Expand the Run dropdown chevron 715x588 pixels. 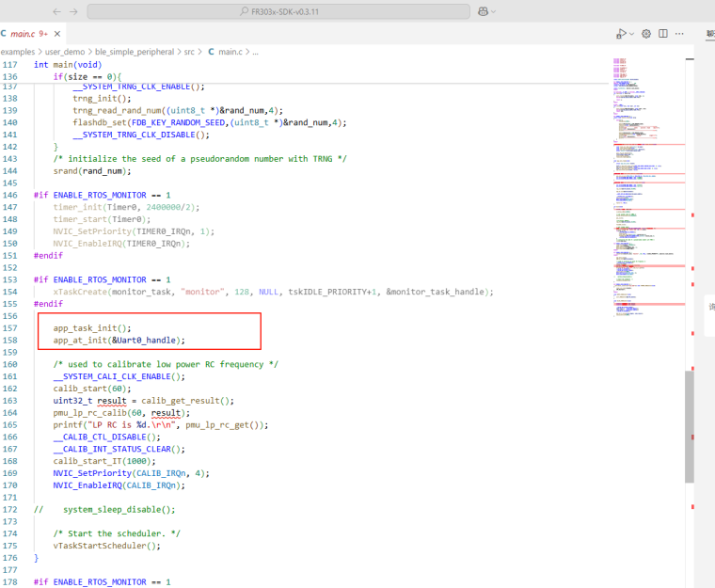(x=631, y=34)
